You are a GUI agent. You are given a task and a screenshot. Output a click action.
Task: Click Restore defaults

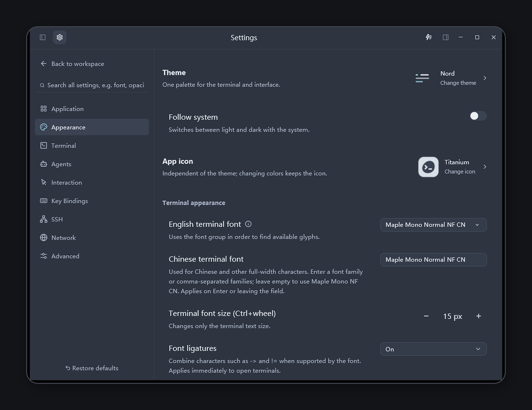point(92,368)
